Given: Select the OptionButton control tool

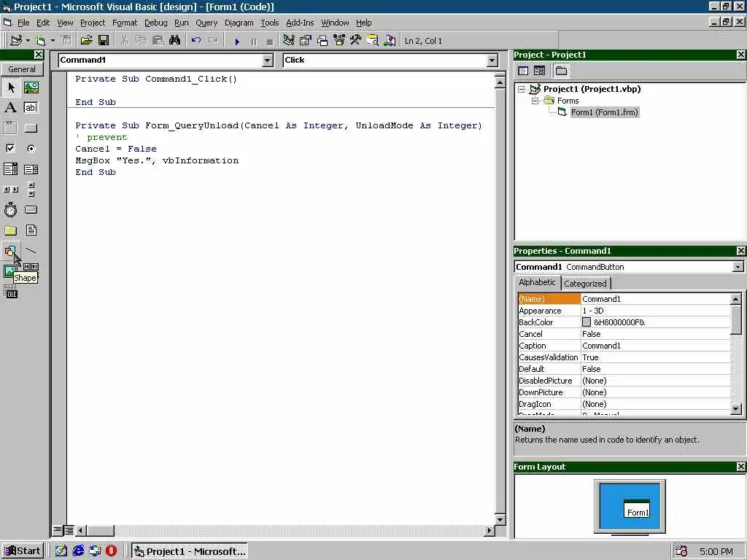Looking at the screenshot, I should (31, 148).
